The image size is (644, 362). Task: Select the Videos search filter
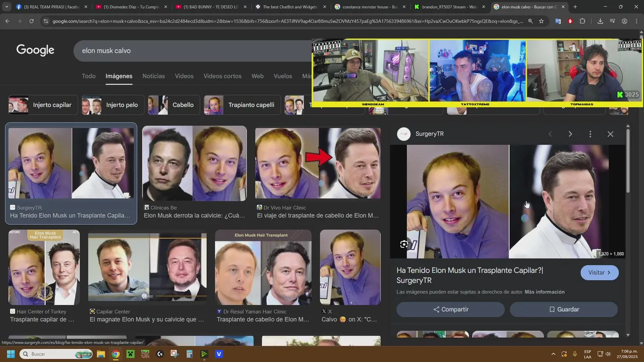(x=184, y=76)
